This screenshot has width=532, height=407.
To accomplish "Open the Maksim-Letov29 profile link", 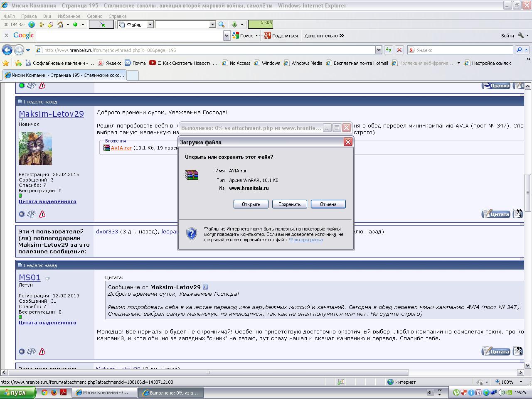I will [51, 114].
